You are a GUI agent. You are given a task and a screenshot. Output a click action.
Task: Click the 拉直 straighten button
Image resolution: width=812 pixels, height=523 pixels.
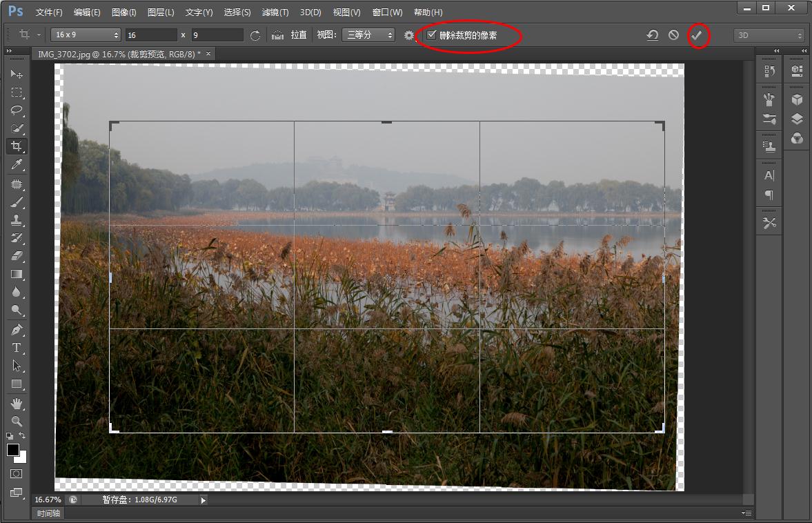[x=290, y=34]
